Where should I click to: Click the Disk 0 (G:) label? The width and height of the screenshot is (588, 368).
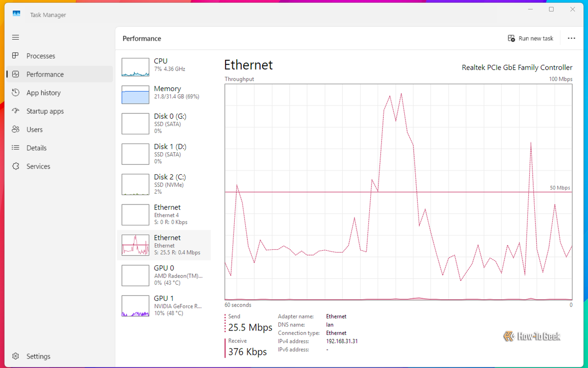pos(170,116)
